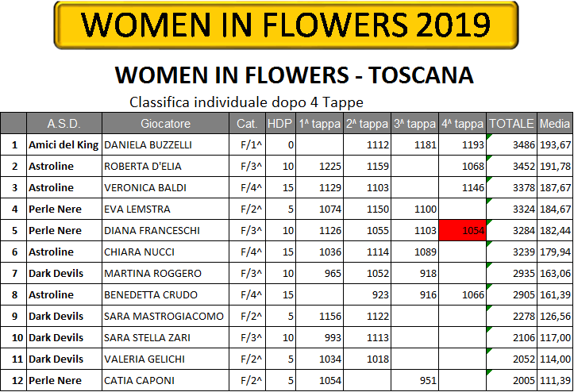Click Amici del King team cell
The height and width of the screenshot is (392, 574).
coord(64,145)
